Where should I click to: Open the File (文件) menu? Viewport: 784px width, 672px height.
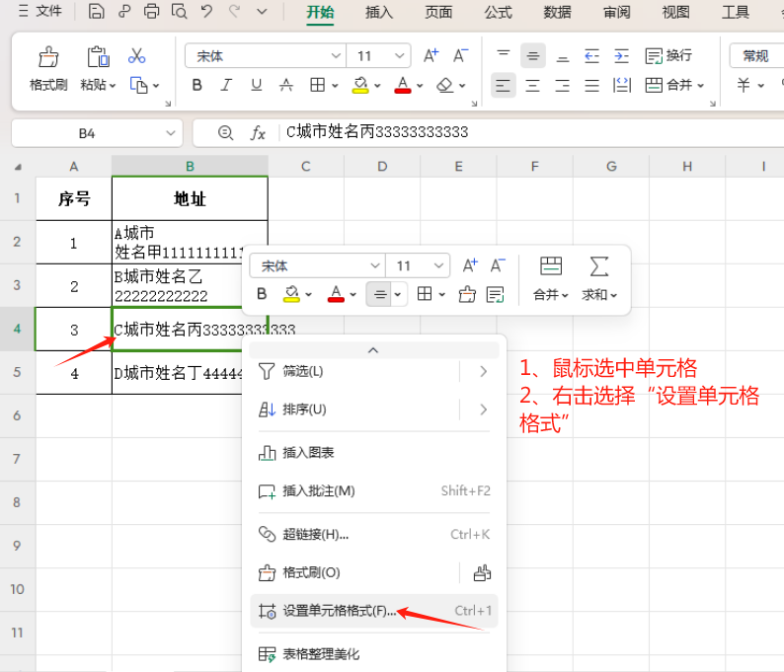[41, 11]
